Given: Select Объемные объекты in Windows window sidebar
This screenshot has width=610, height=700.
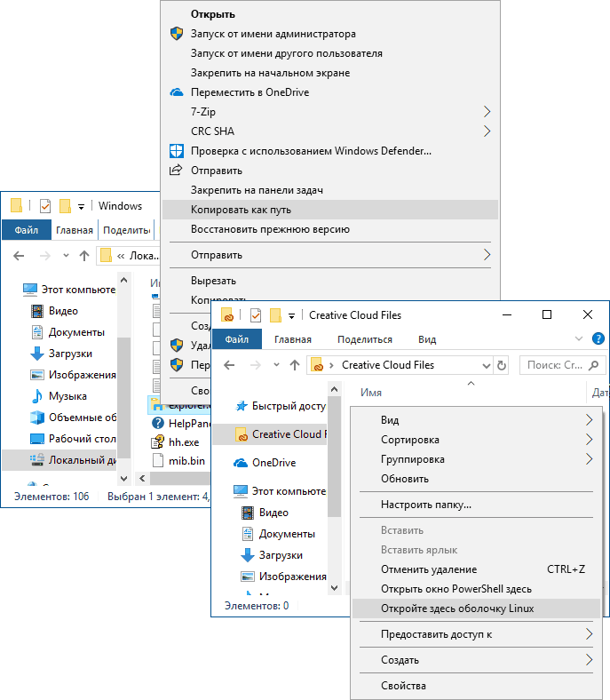Looking at the screenshot, I should pos(73,418).
